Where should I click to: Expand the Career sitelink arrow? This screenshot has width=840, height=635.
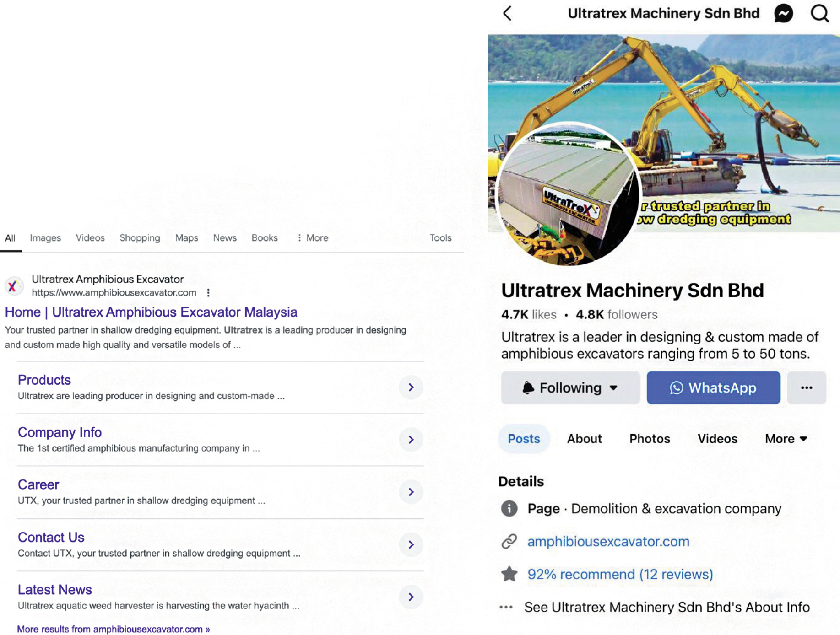[x=411, y=492]
